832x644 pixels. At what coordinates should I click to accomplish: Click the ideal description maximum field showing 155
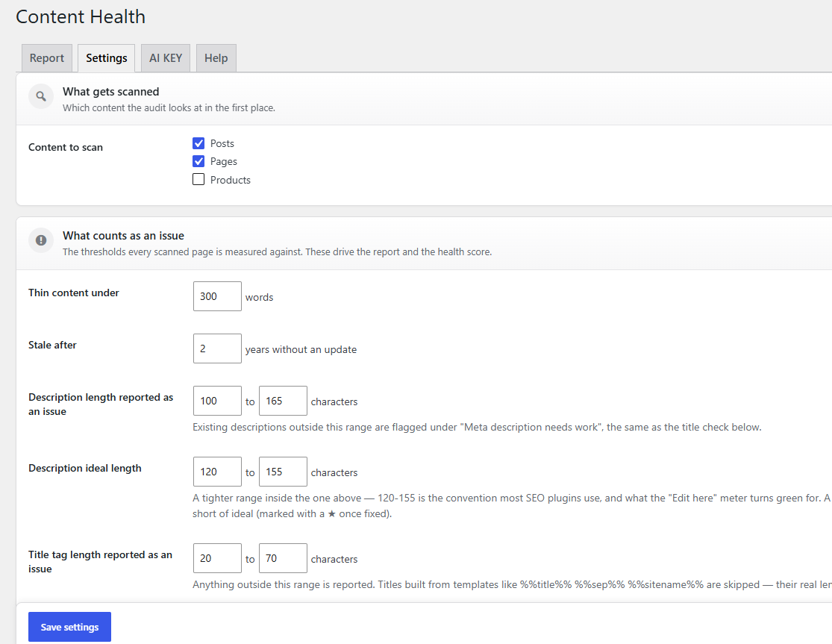click(x=283, y=472)
